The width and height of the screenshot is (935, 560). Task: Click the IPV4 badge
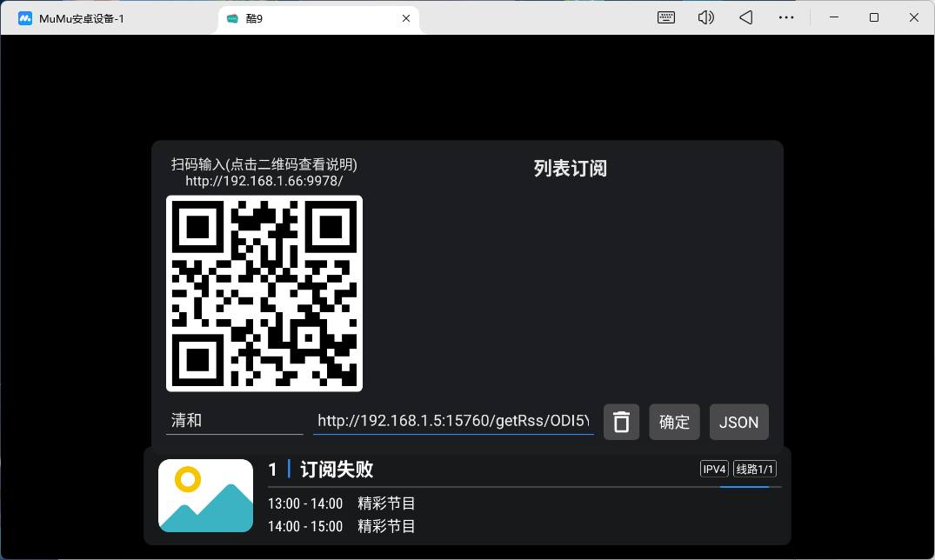point(714,470)
